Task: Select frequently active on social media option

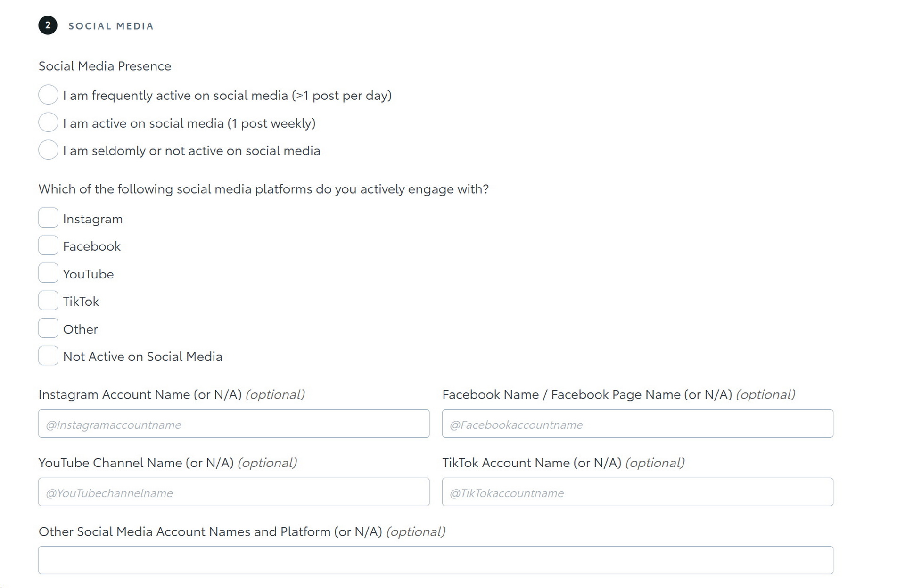Action: pyautogui.click(x=48, y=95)
